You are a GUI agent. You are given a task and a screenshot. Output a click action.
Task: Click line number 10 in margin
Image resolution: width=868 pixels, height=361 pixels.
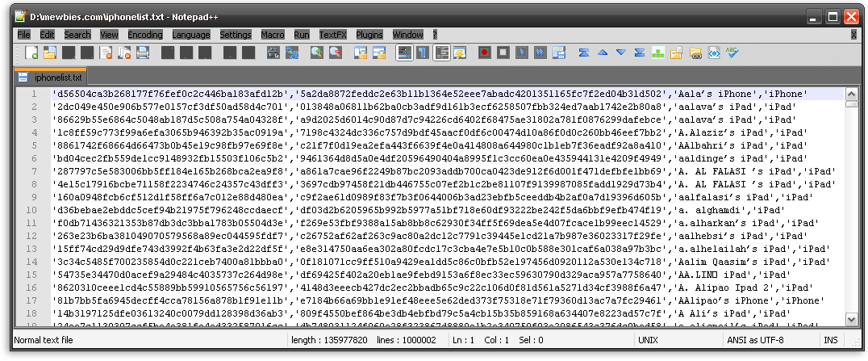coord(31,210)
